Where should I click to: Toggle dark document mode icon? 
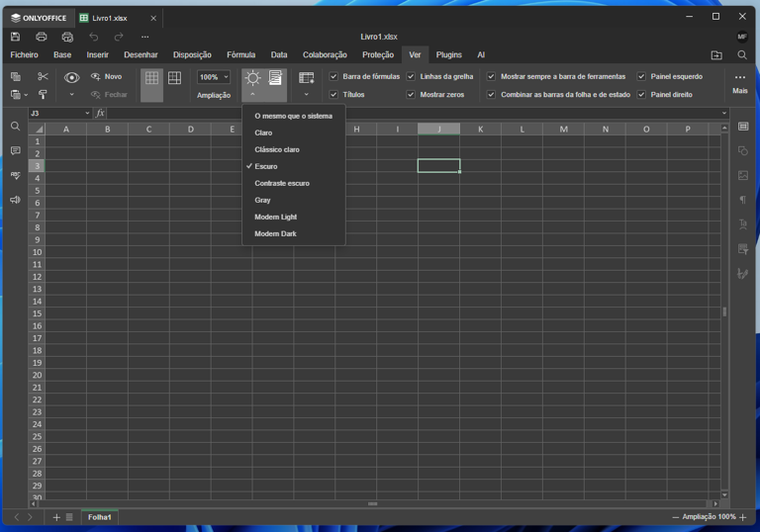tap(275, 77)
